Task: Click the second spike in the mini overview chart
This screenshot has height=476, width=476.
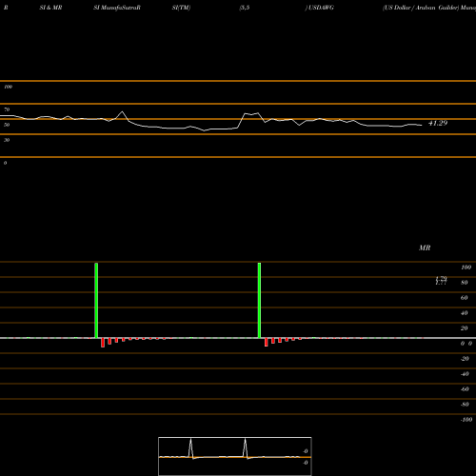Action: [245, 448]
